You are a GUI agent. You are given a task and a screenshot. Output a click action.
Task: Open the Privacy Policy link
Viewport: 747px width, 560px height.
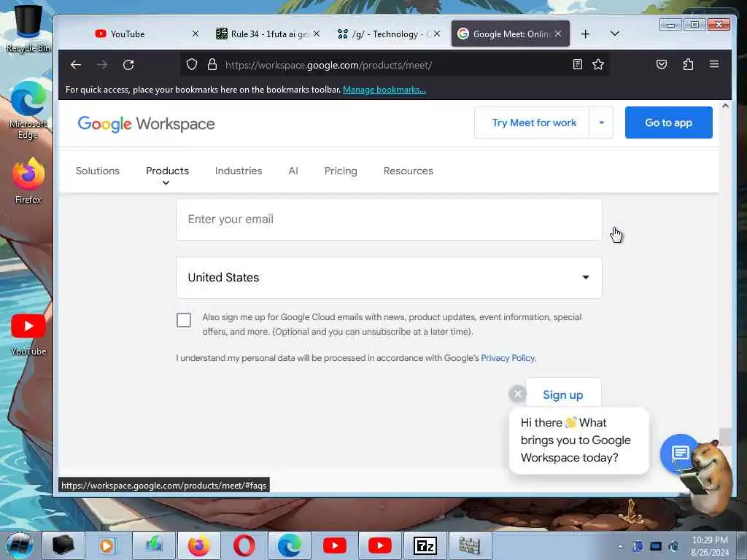pyautogui.click(x=508, y=358)
